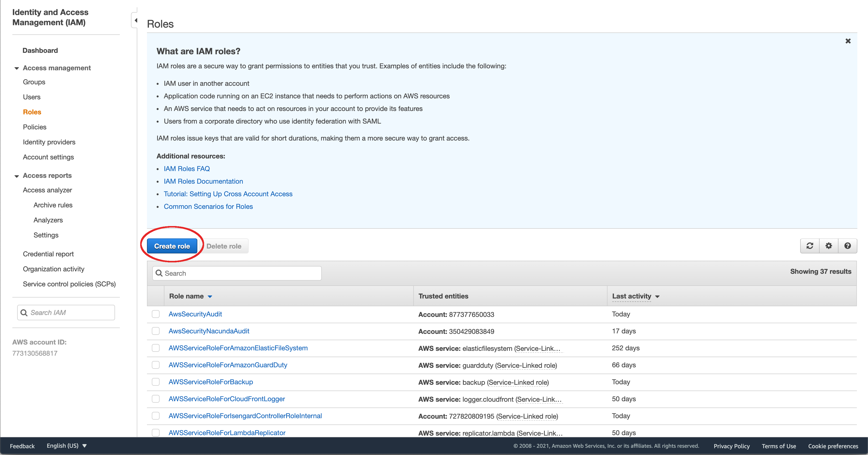Go to Groups in the sidebar
This screenshot has height=455, width=868.
tap(34, 82)
